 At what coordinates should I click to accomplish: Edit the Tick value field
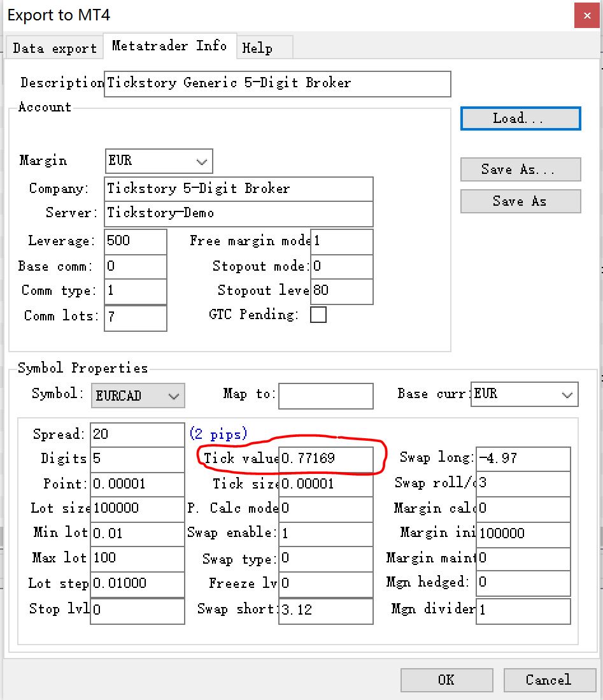point(326,459)
